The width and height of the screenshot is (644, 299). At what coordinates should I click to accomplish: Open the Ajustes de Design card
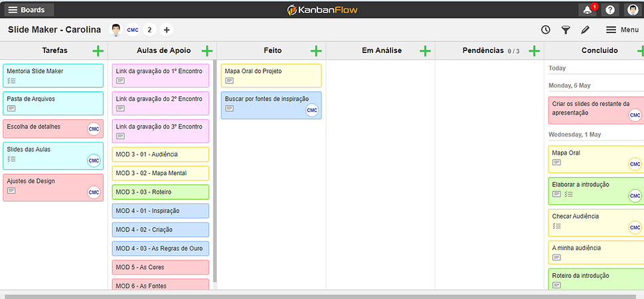53,188
